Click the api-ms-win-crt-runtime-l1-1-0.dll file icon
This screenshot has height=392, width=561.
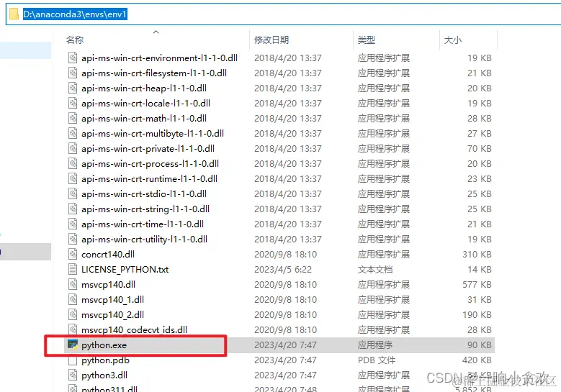[x=73, y=178]
